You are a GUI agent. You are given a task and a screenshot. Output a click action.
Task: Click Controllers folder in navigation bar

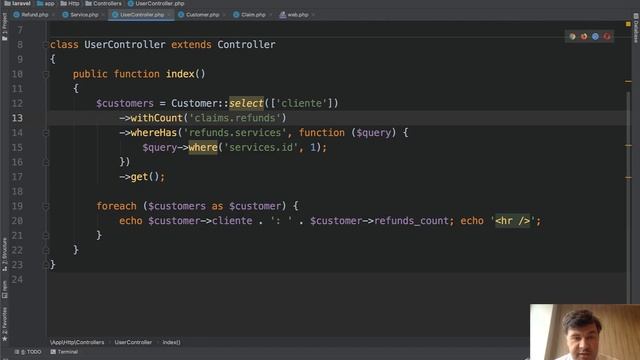click(103, 3)
